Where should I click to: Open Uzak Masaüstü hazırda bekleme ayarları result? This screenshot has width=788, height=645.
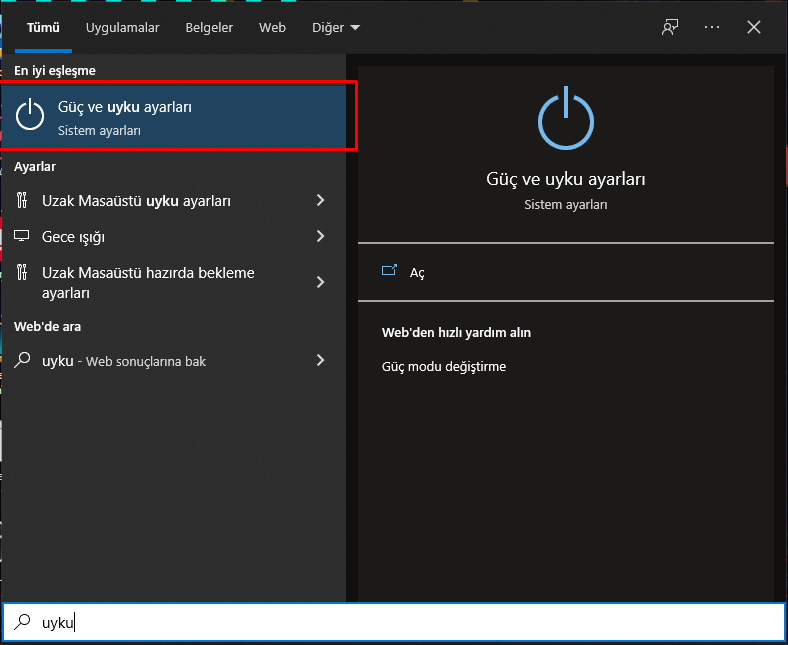click(x=173, y=282)
